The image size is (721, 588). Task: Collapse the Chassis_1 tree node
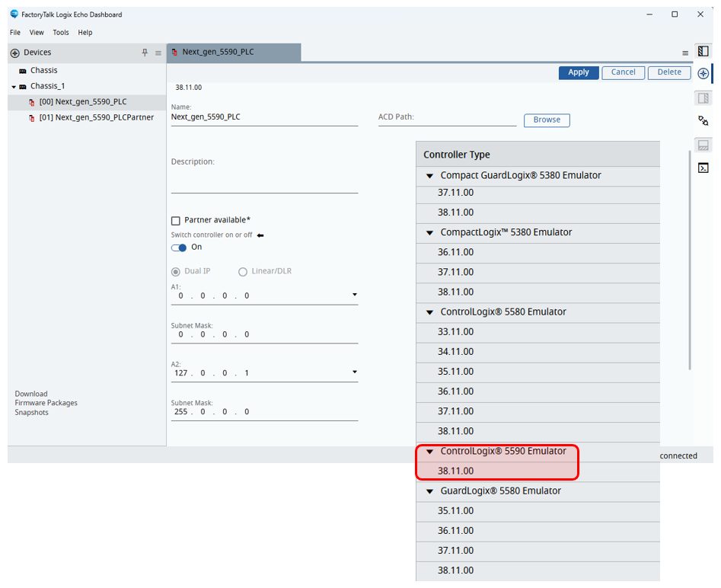click(x=14, y=87)
